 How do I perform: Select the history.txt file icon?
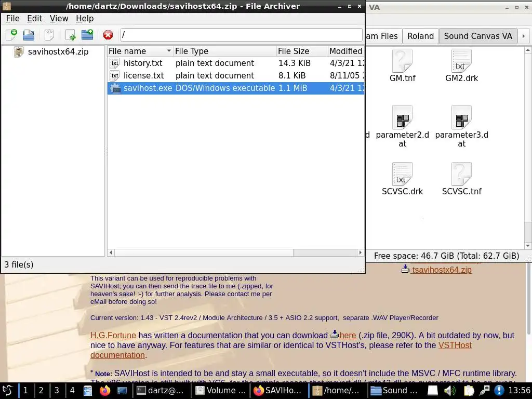tap(115, 63)
